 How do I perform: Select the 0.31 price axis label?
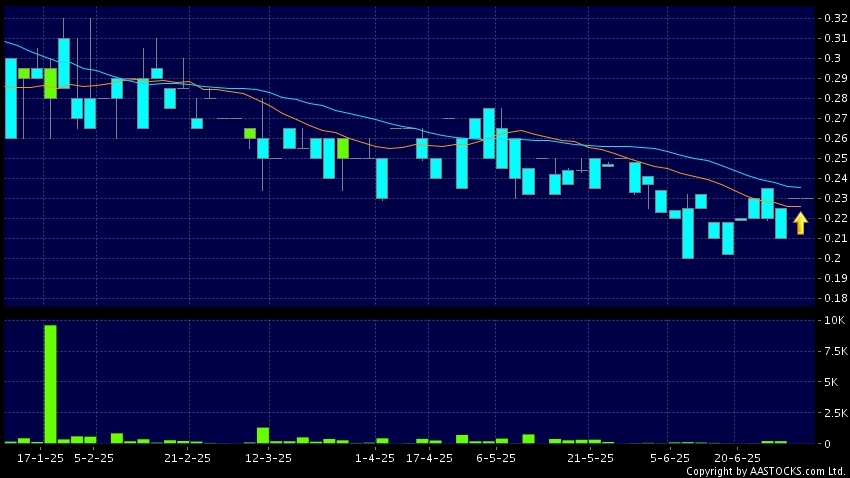click(835, 38)
